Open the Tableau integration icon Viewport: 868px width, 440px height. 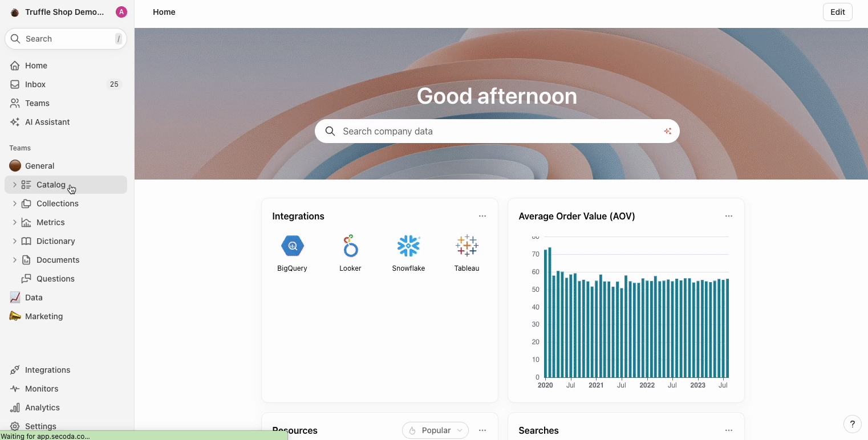click(467, 246)
